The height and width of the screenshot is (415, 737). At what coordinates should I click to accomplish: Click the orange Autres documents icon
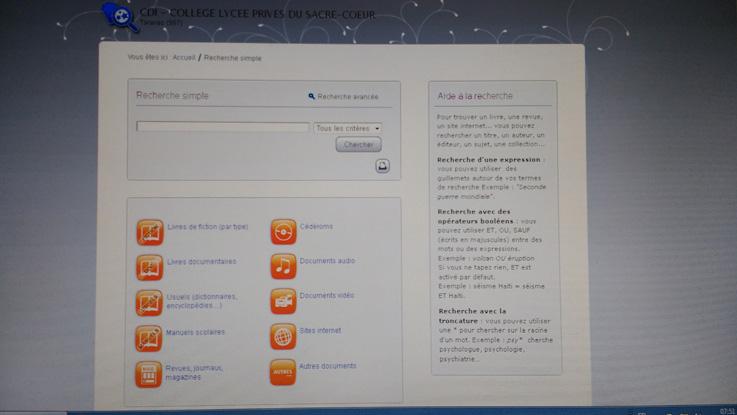(x=283, y=372)
